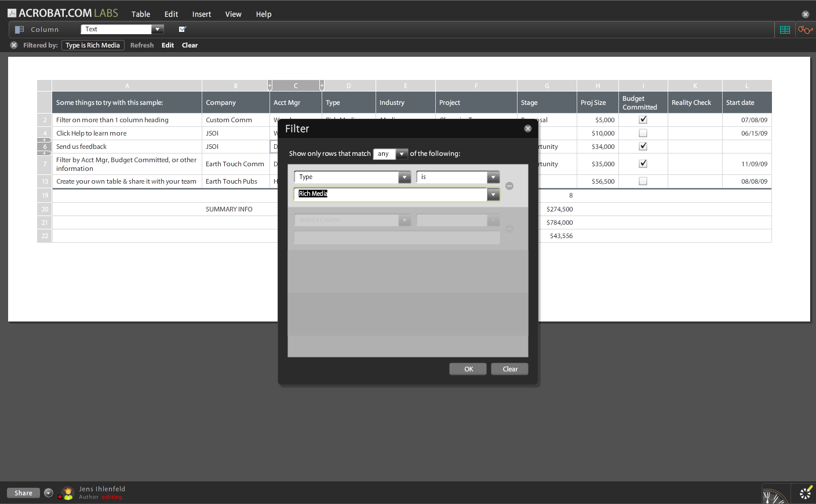Viewport: 816px width, 504px height.
Task: Click the Share button
Action: point(23,493)
